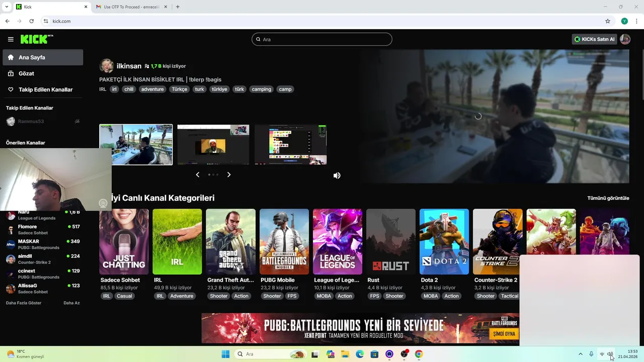Go back in browser history
This screenshot has width=644, height=362.
click(7, 21)
